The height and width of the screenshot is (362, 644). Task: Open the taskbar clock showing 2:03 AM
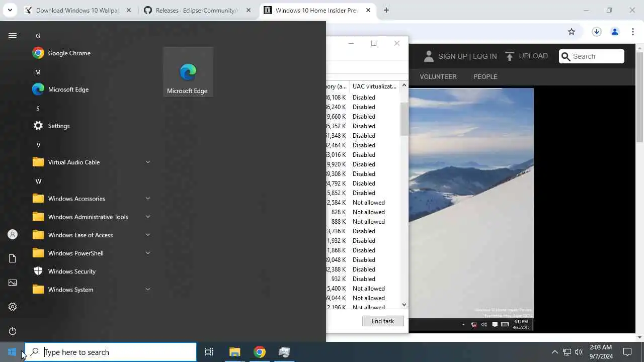coord(601,352)
